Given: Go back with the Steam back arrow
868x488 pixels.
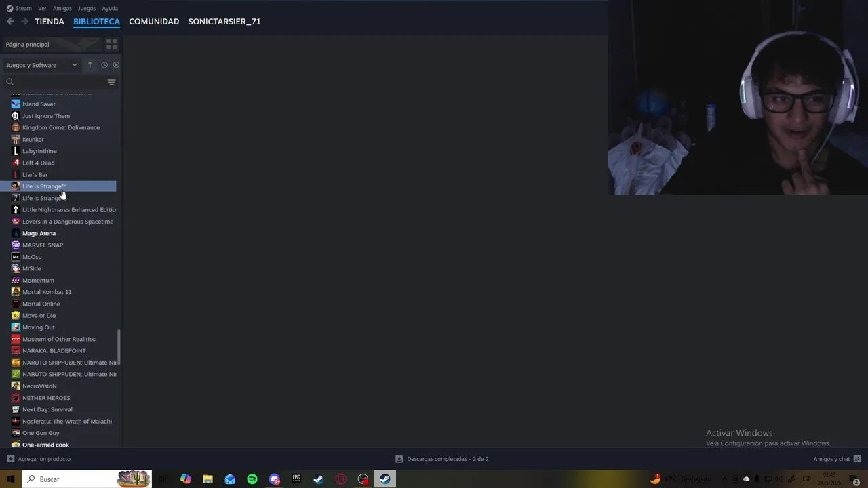Looking at the screenshot, I should click(x=10, y=22).
